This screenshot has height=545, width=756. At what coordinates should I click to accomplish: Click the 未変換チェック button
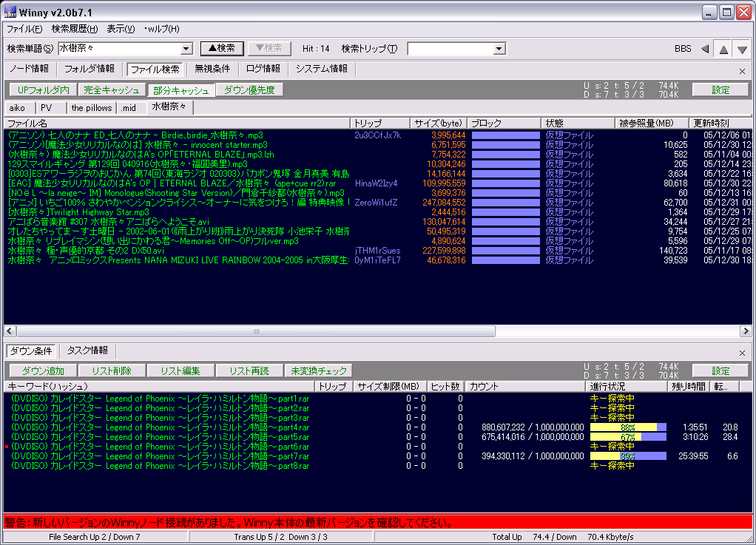coord(319,370)
